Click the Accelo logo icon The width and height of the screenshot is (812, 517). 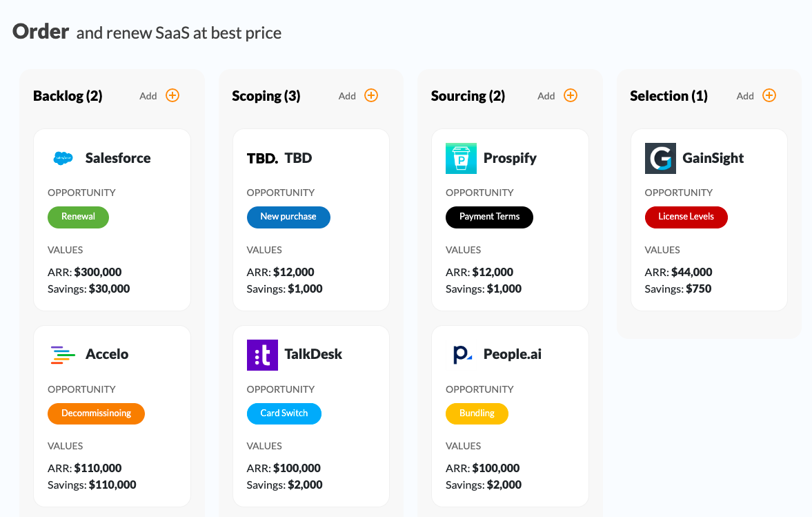coord(61,354)
